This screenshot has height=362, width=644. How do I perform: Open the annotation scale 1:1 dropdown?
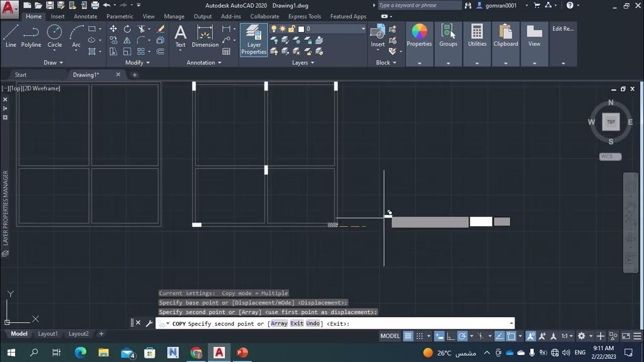(567, 336)
